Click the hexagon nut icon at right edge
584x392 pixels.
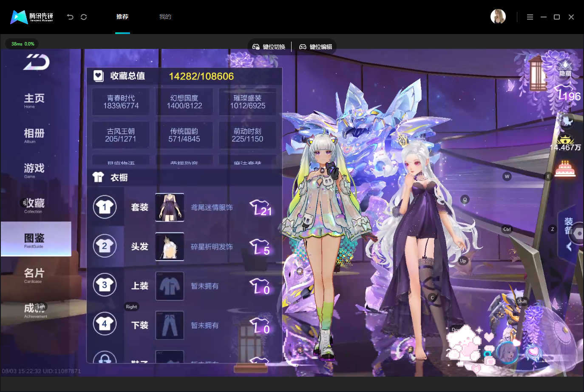(x=578, y=233)
